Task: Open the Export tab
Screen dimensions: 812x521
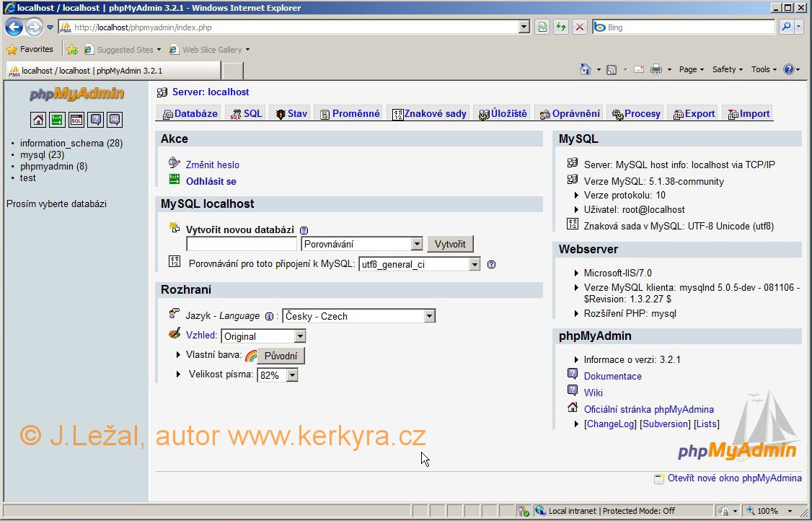Action: coord(694,113)
